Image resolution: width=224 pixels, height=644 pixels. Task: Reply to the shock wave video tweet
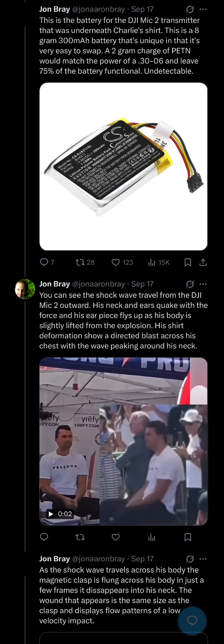[44, 537]
